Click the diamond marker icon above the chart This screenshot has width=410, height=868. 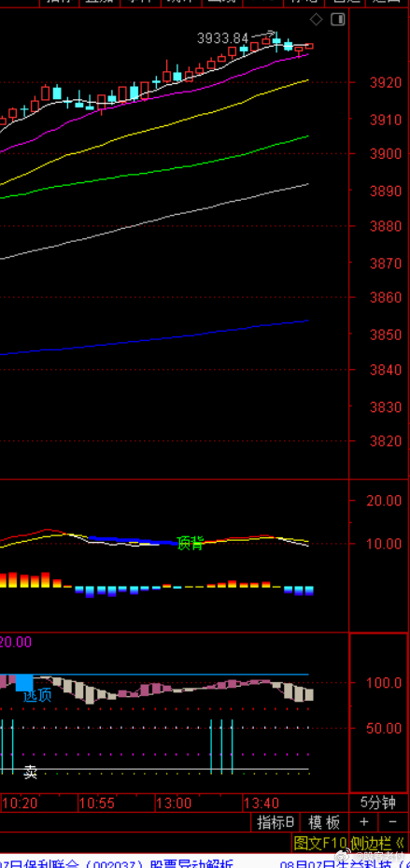coord(316,20)
